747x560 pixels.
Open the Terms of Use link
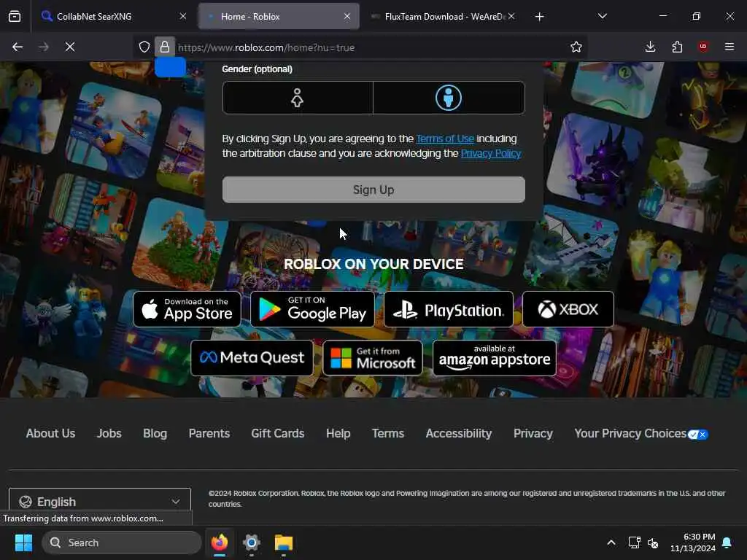pyautogui.click(x=445, y=139)
